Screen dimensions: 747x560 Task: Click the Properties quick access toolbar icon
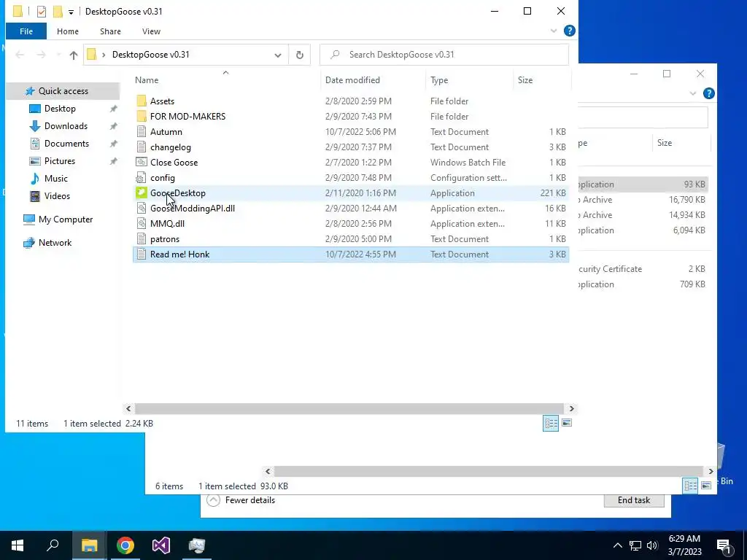pos(42,12)
